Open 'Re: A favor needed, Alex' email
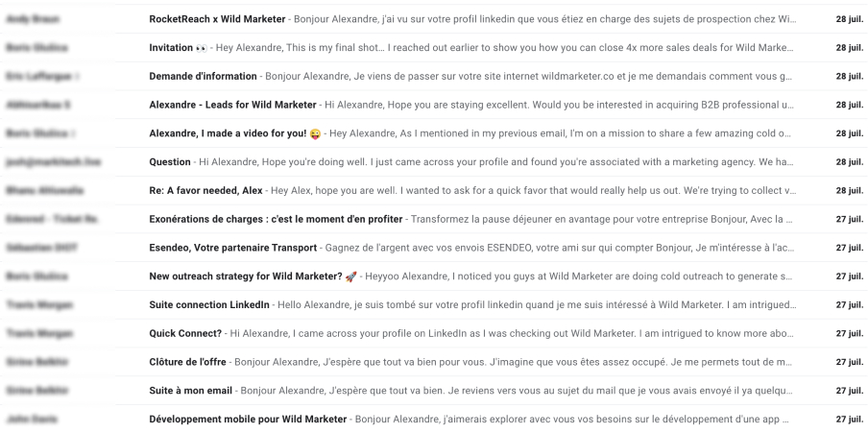Viewport: 868px width, 432px height. [434, 190]
